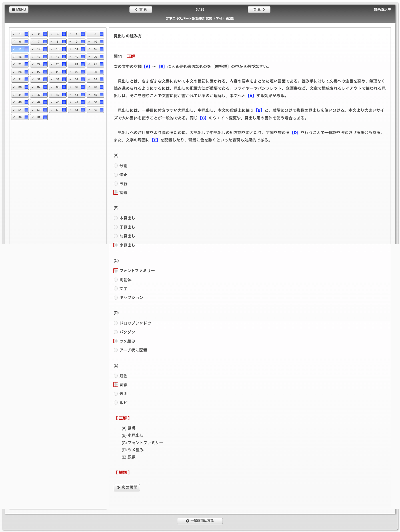Jump to question 12 in the navigator
The width and height of the screenshot is (400, 532).
tap(39, 49)
